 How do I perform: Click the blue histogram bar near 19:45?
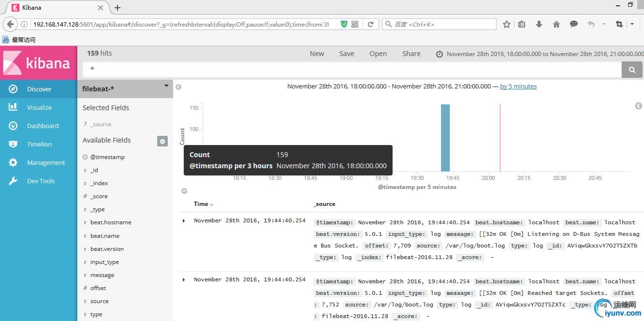tap(445, 138)
